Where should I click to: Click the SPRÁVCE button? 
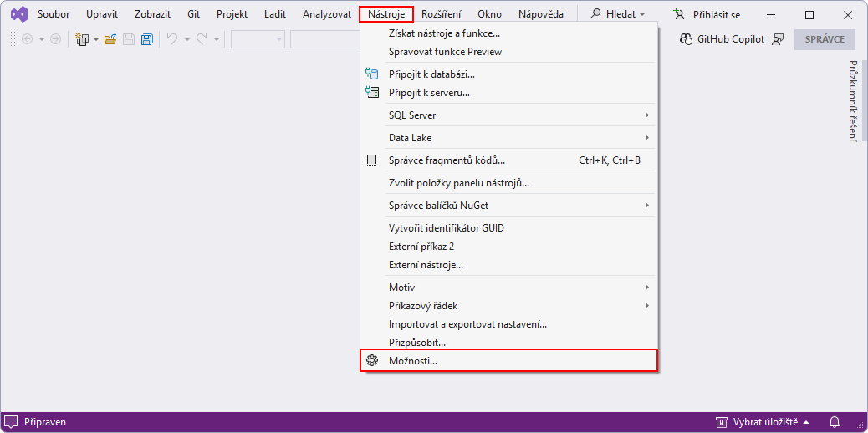pos(825,39)
